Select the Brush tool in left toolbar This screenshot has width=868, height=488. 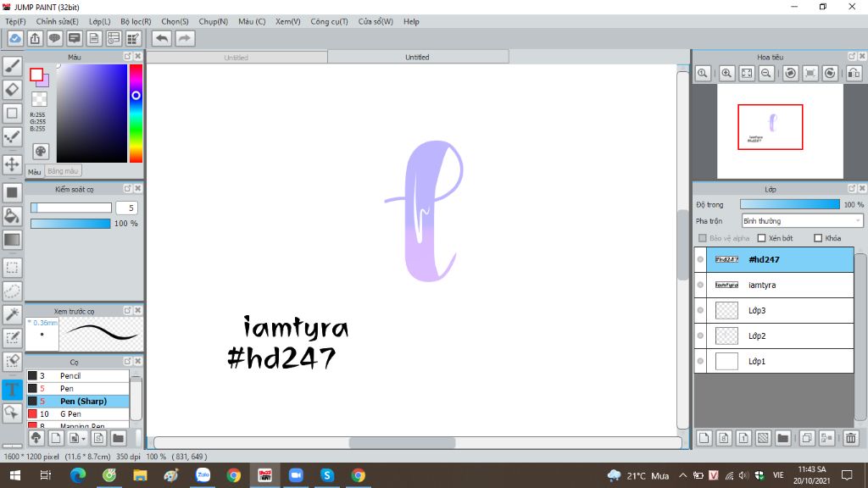click(12, 66)
